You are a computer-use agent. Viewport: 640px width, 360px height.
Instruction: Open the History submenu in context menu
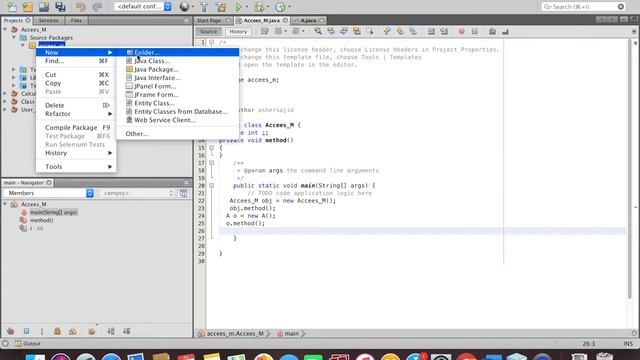click(x=76, y=153)
